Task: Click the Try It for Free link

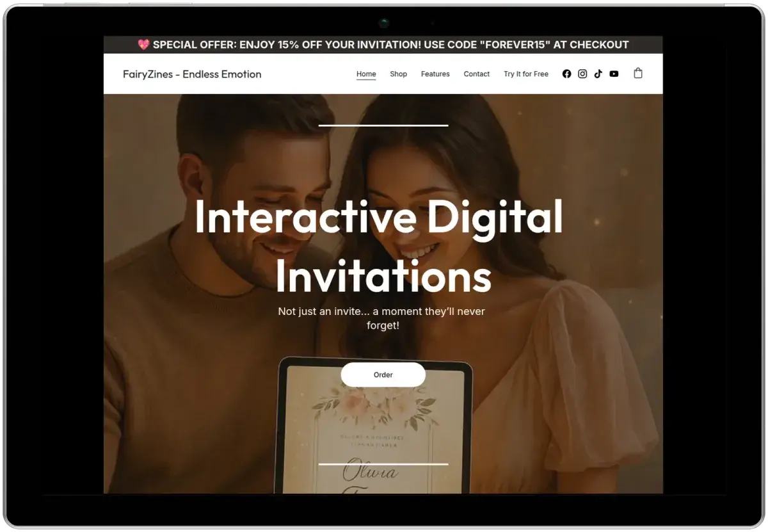Action: tap(525, 74)
